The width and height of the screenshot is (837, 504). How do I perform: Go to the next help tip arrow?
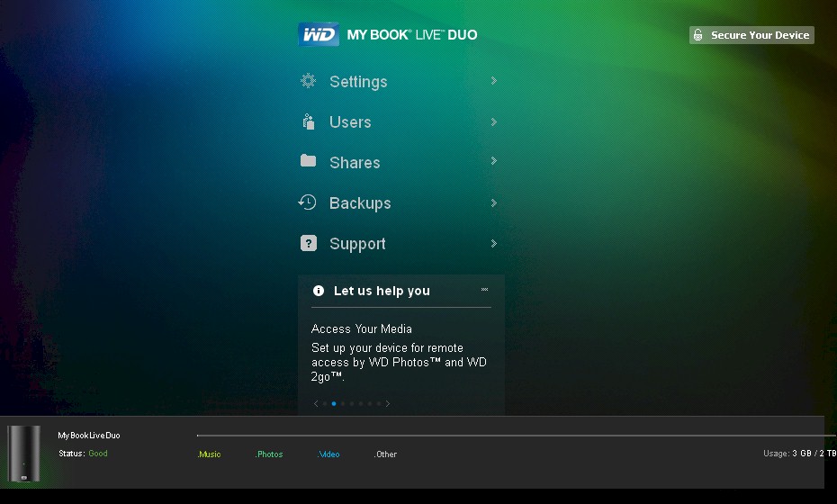click(388, 403)
